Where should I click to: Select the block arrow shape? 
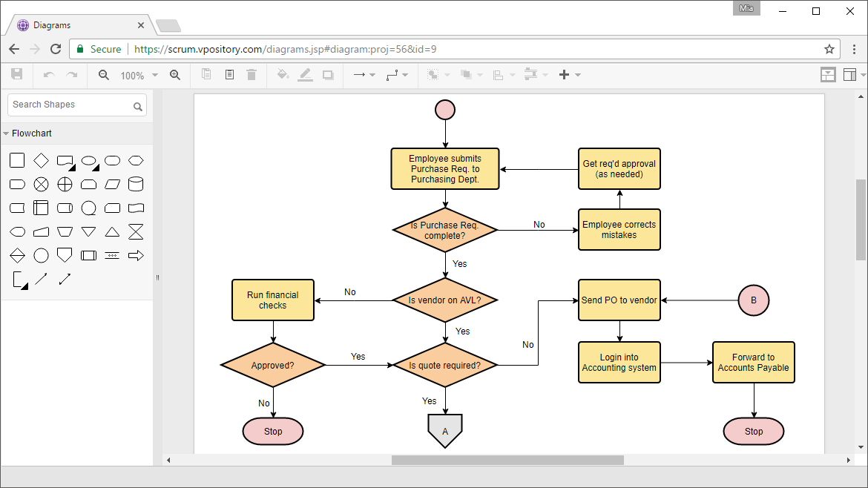point(136,255)
